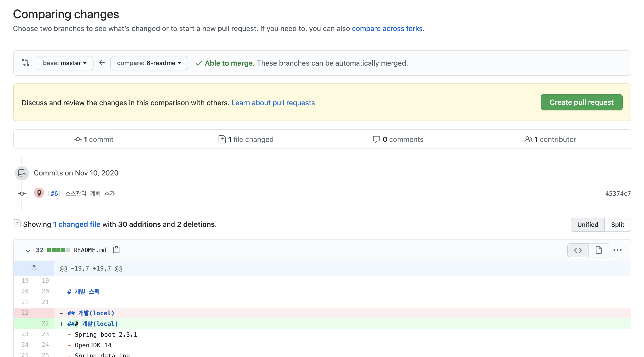This screenshot has width=644, height=357.
Task: Select the 1 file changed tab
Action: (246, 139)
